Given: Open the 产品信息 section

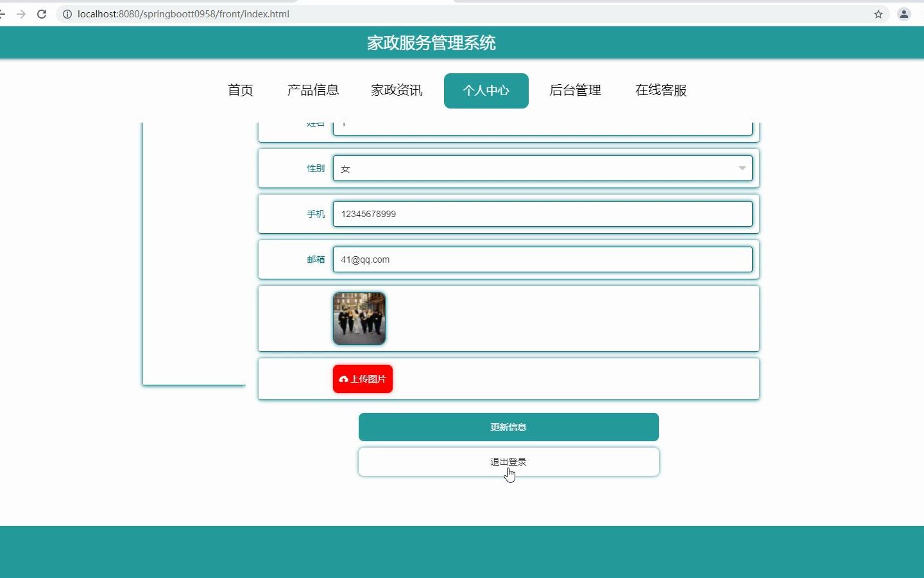Looking at the screenshot, I should [313, 91].
